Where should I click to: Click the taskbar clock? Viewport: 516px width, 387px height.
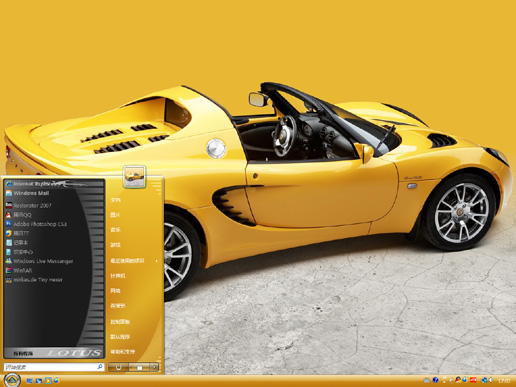[504, 380]
